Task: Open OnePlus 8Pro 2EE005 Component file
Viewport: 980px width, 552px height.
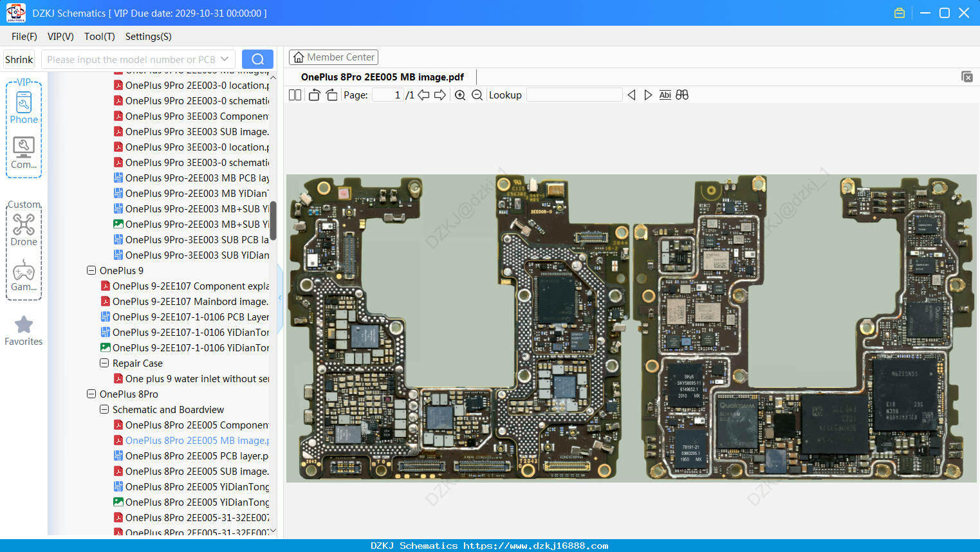Action: 191,425
